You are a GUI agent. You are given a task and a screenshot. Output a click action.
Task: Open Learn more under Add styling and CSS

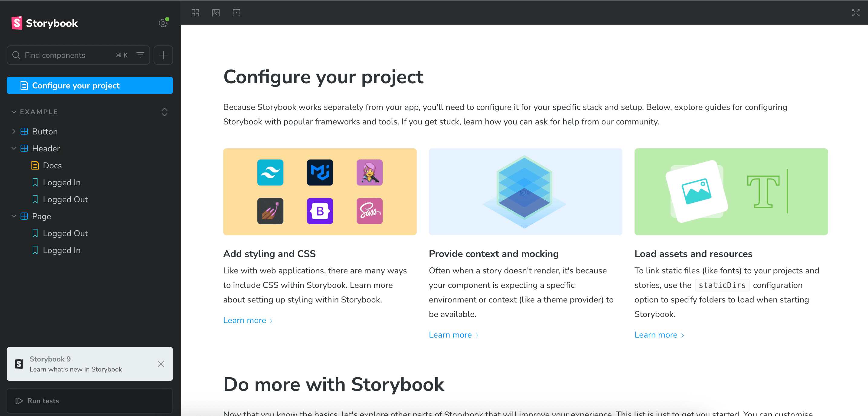tap(248, 320)
